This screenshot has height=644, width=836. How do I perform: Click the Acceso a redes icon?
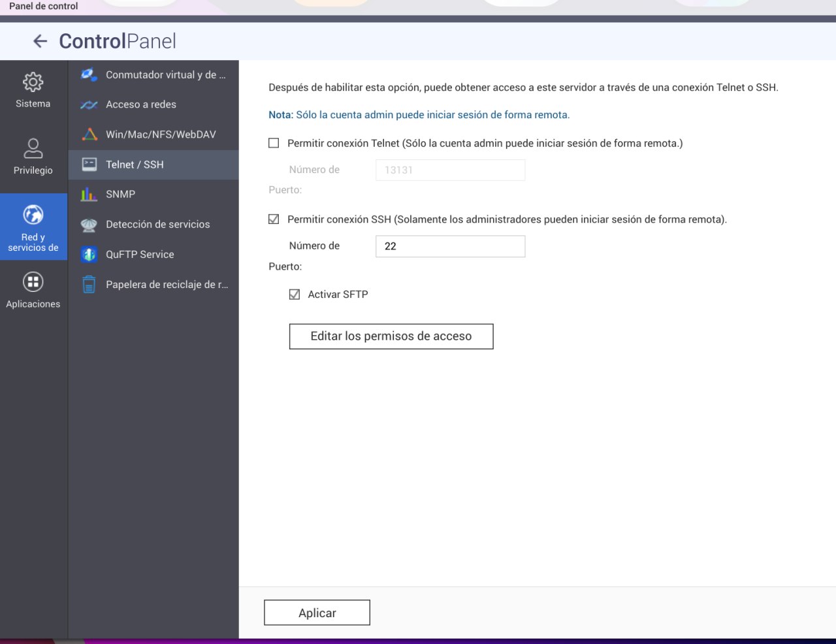point(89,105)
